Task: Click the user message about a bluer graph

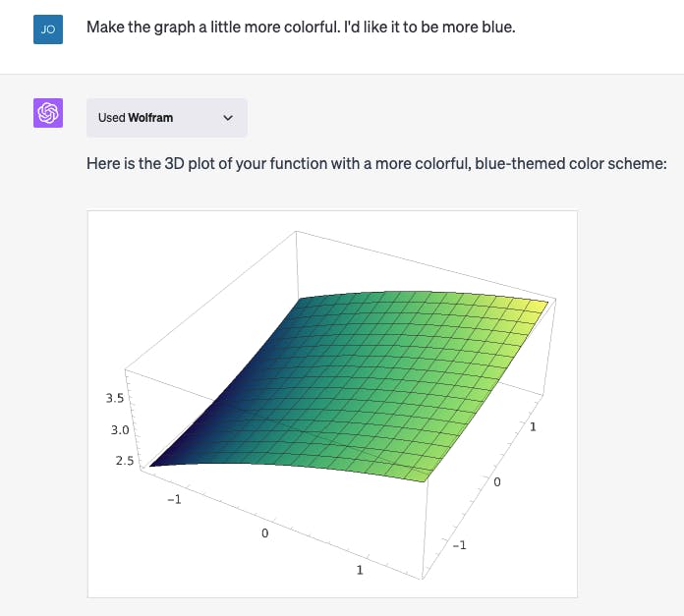Action: pos(301,27)
